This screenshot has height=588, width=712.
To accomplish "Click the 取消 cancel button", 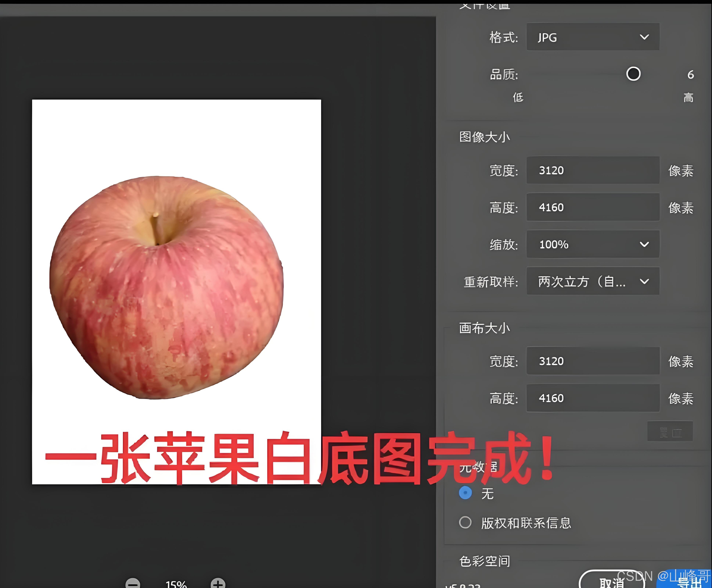I will (612, 582).
